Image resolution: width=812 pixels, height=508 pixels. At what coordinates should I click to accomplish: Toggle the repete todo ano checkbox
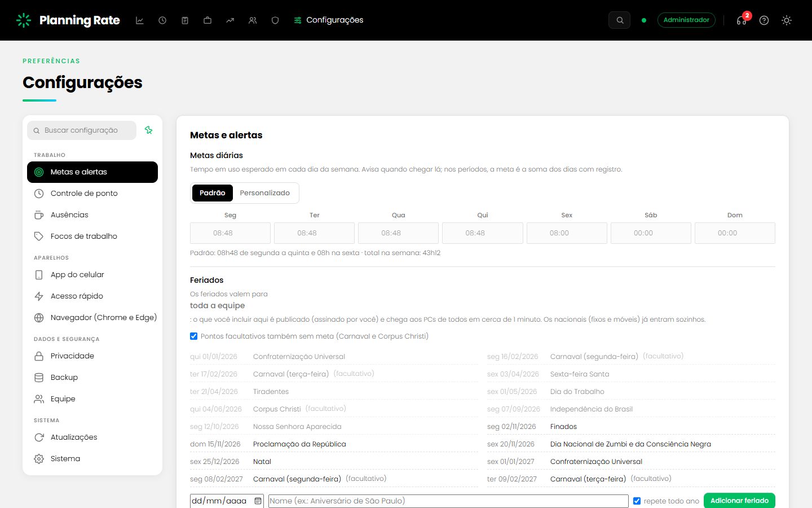pyautogui.click(x=637, y=501)
